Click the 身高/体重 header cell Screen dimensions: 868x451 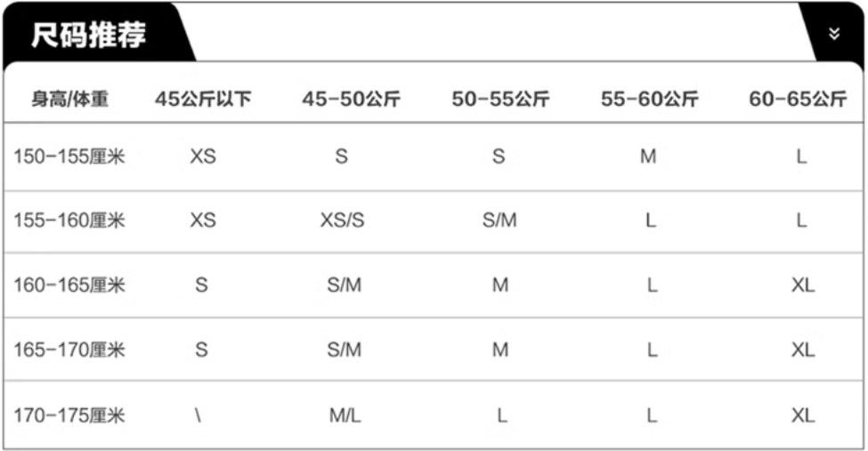point(69,99)
